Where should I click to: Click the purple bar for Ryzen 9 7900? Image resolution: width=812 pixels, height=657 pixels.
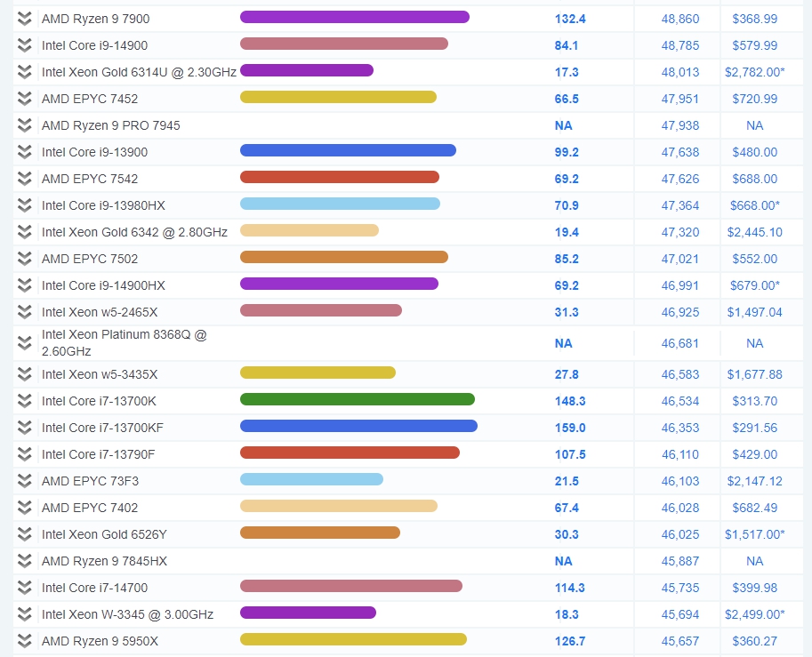click(x=355, y=17)
